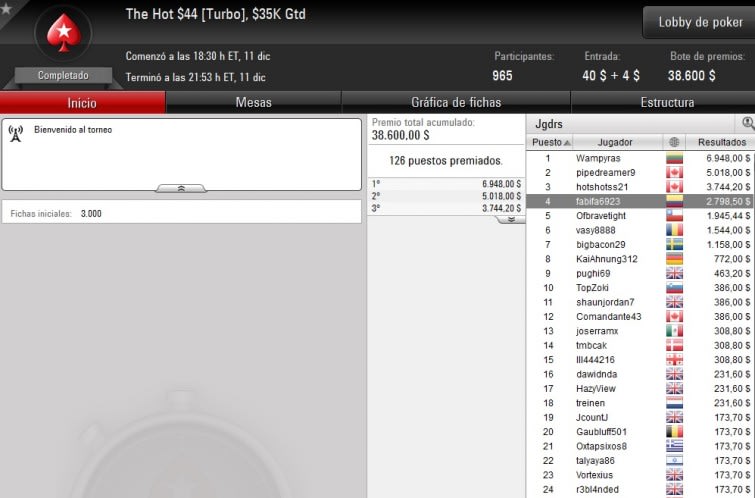Select player HazyView

pyautogui.click(x=640, y=389)
